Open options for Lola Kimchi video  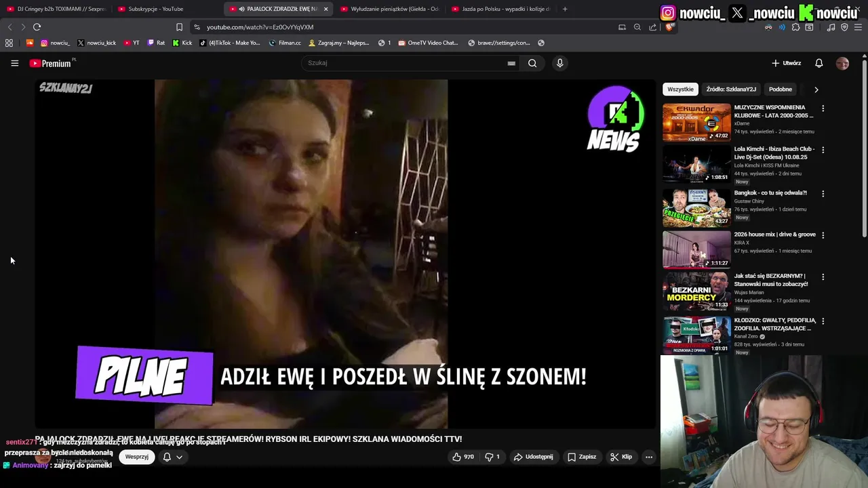(x=823, y=150)
